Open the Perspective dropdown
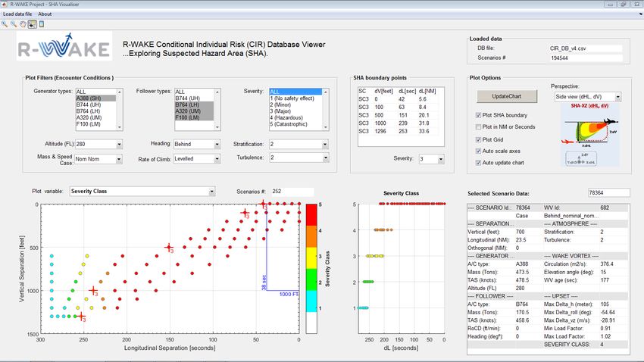Screen dimensions: 644x362 588,97
